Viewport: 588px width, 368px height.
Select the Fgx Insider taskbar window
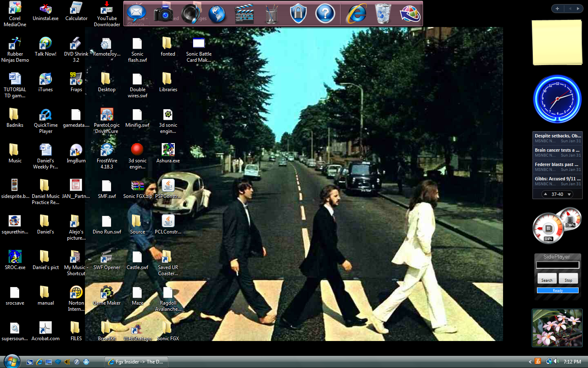coord(136,361)
